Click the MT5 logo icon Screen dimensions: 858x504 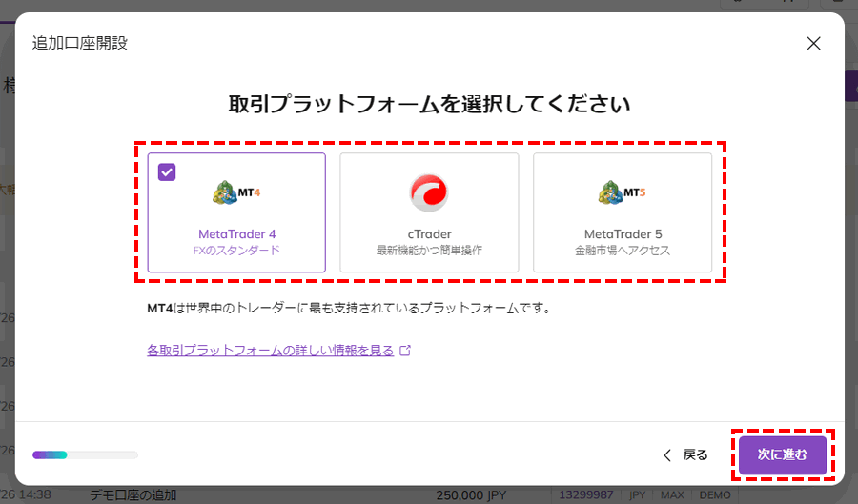click(x=623, y=192)
